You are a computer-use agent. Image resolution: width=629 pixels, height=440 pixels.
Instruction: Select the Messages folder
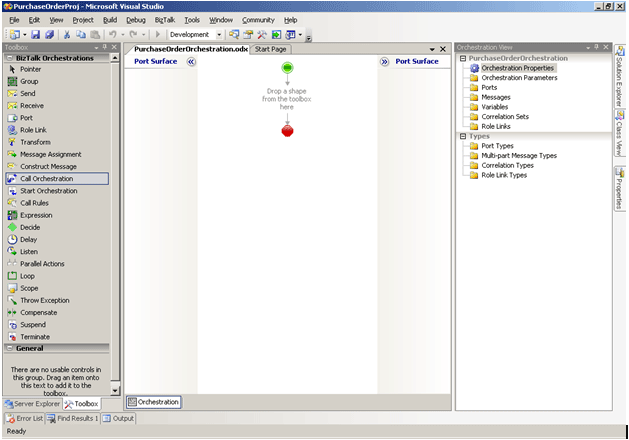click(x=496, y=97)
